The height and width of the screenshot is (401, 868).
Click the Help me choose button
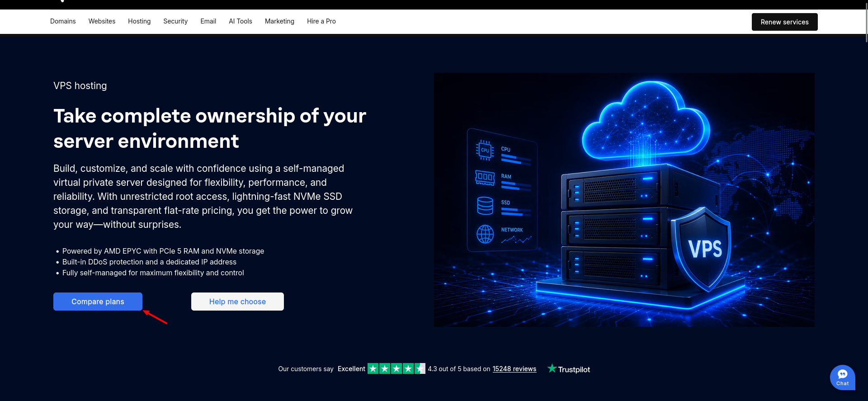(x=237, y=302)
